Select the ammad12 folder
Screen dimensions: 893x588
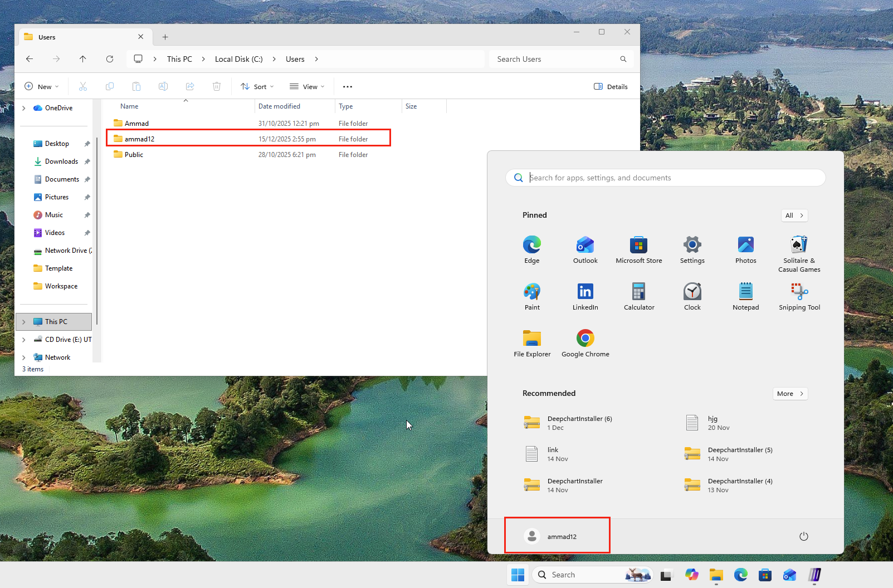coord(140,139)
